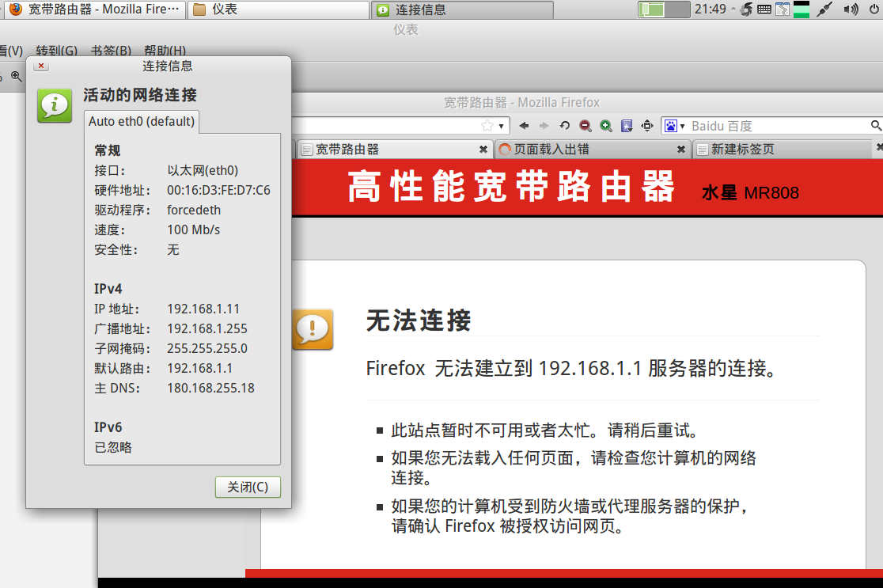The height and width of the screenshot is (588, 883).
Task: Switch to the second workspace in the pager
Action: 677,9
